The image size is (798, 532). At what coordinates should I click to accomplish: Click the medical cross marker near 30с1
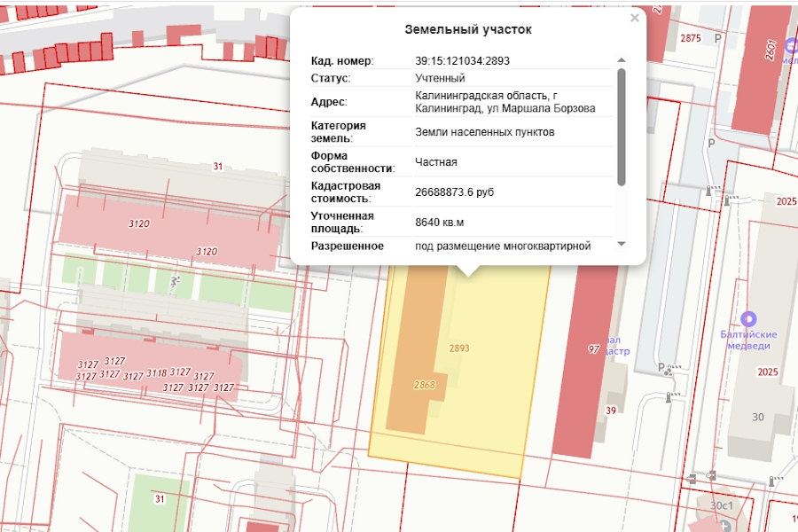[725, 525]
